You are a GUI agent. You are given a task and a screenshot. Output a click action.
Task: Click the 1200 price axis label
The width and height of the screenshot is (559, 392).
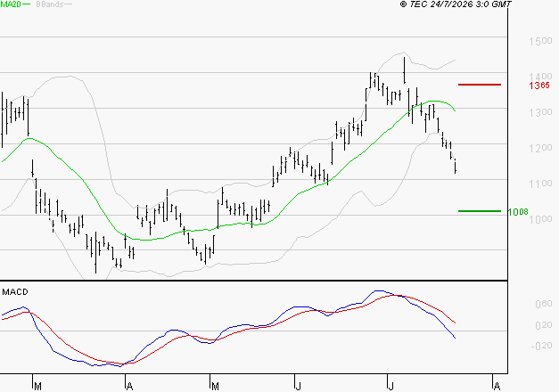(x=540, y=148)
